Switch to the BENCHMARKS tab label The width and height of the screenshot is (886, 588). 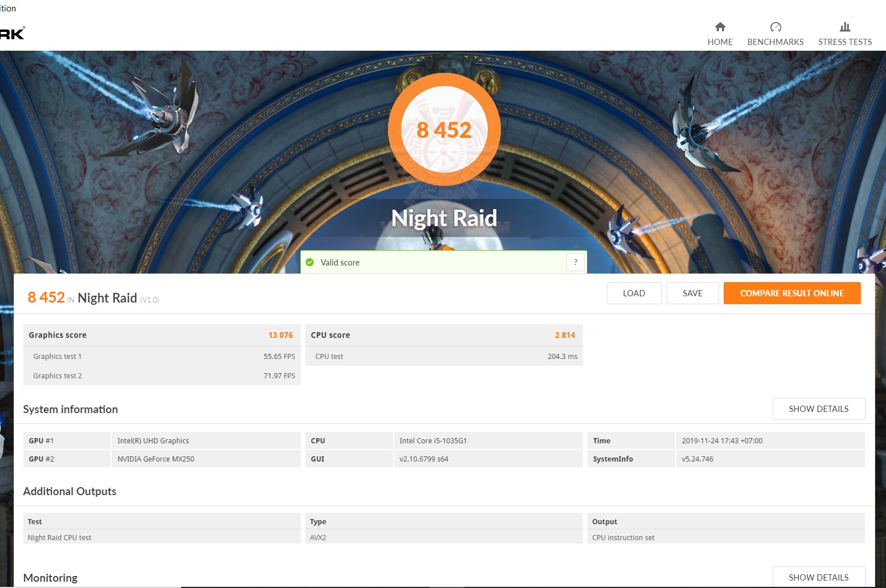(x=775, y=42)
